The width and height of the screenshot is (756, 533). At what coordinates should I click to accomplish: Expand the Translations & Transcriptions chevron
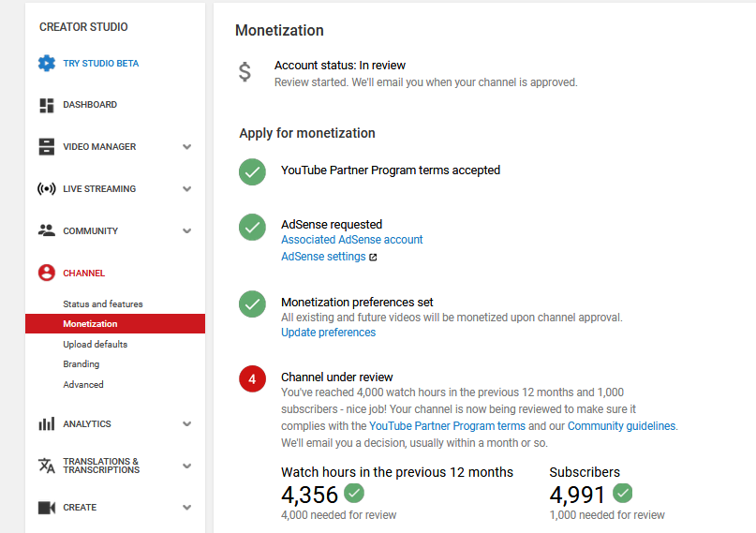click(187, 466)
